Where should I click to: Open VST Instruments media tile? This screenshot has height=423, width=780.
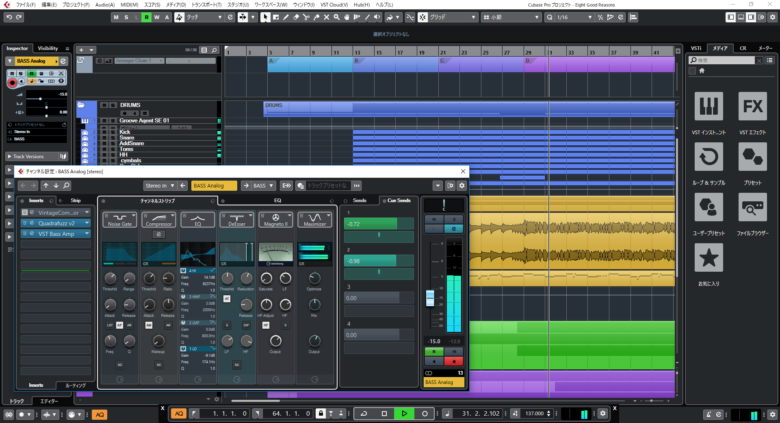(708, 106)
